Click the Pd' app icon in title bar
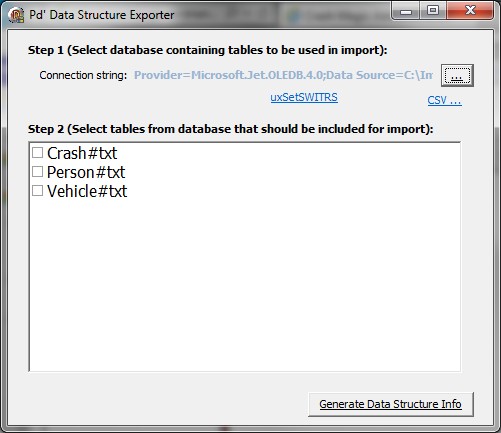This screenshot has width=501, height=433. tap(16, 15)
